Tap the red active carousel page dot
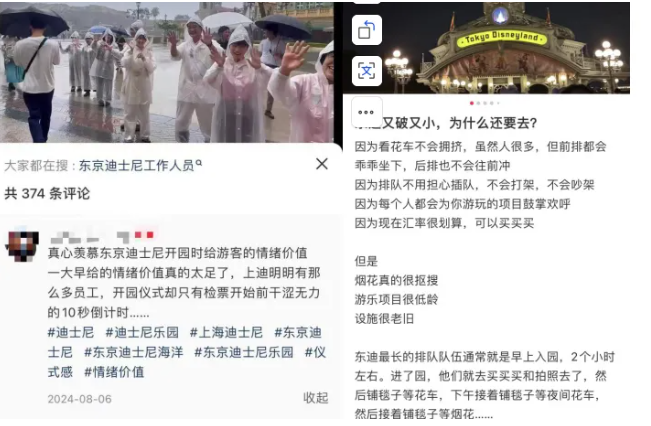 (472, 103)
